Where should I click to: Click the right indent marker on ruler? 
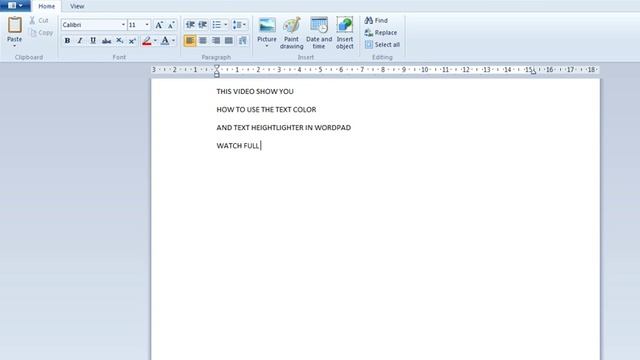click(533, 72)
